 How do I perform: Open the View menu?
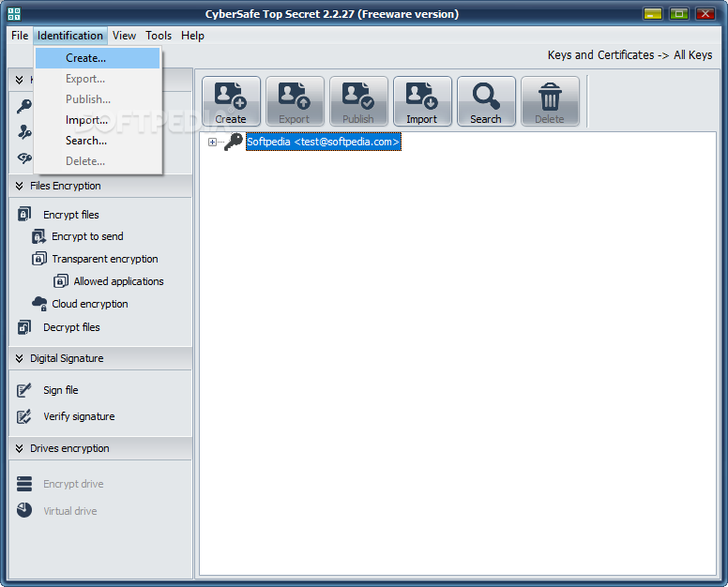124,36
